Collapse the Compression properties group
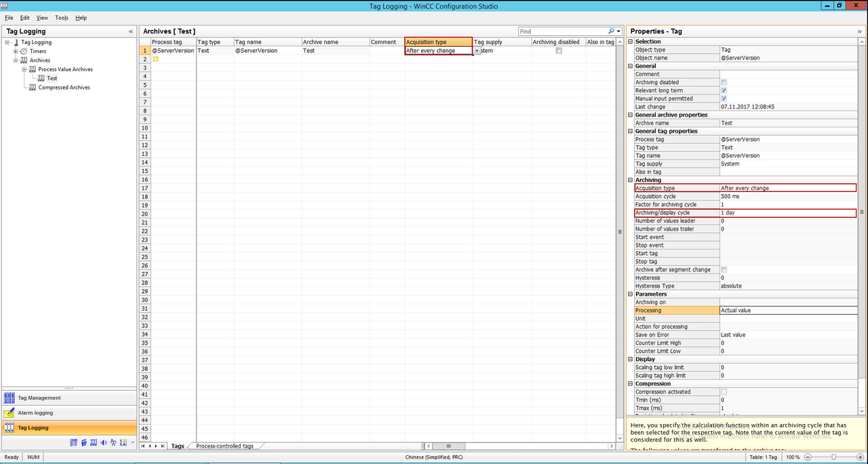The image size is (868, 464). [630, 383]
